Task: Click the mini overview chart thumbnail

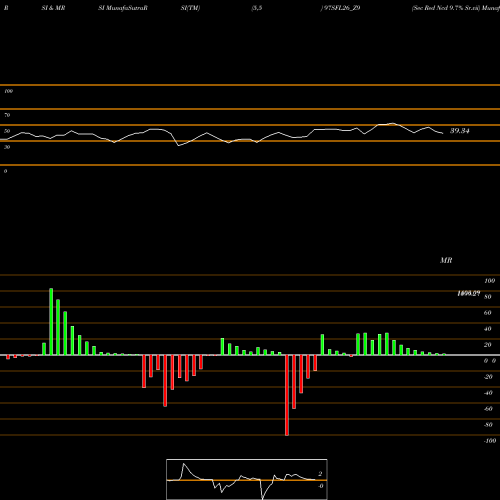Action: 247,479
